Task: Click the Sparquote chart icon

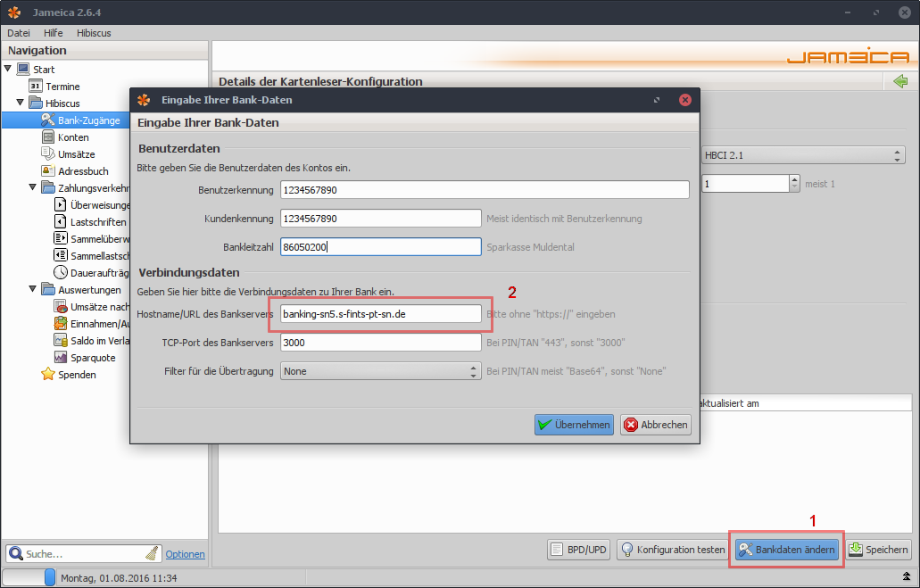Action: (61, 358)
